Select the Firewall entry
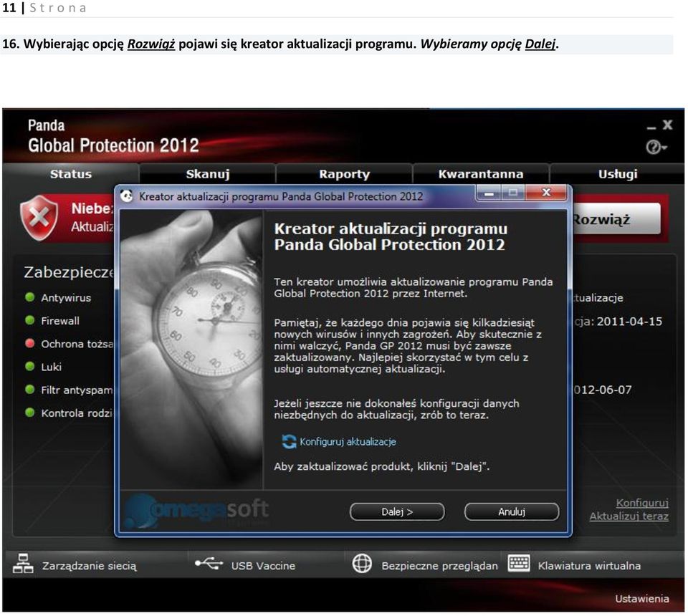The height and width of the screenshot is (616, 688). (60, 321)
